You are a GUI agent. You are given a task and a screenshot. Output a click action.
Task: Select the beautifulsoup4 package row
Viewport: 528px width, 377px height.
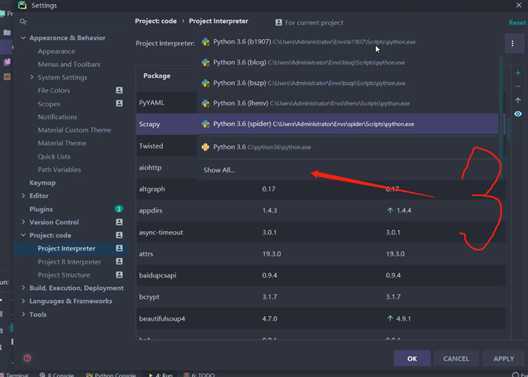(x=320, y=318)
